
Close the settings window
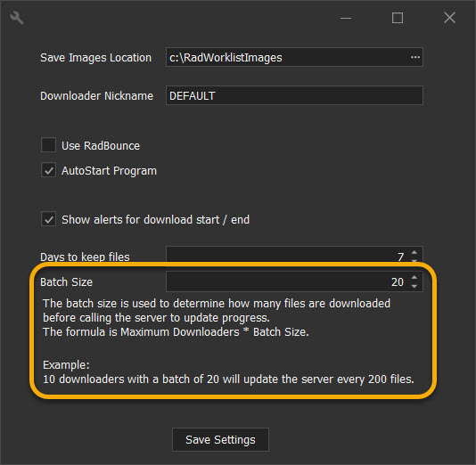tap(449, 18)
